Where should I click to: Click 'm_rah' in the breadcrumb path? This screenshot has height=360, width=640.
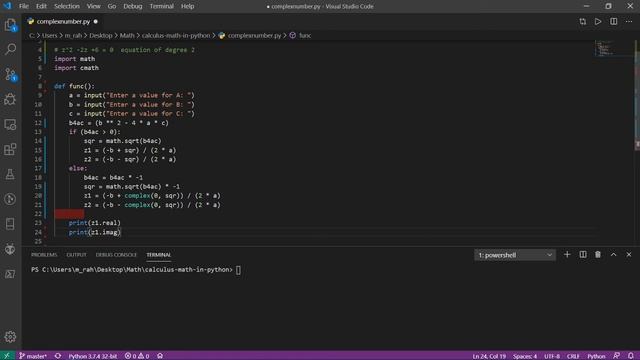(73, 36)
